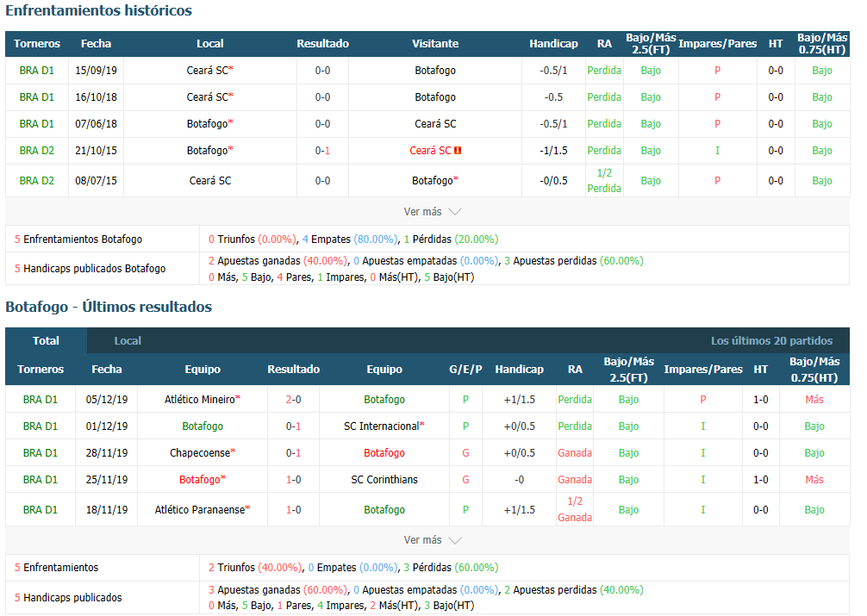This screenshot has height=616, width=867.
Task: Click Botafogo - Últimos resultados heading
Action: pos(109,307)
